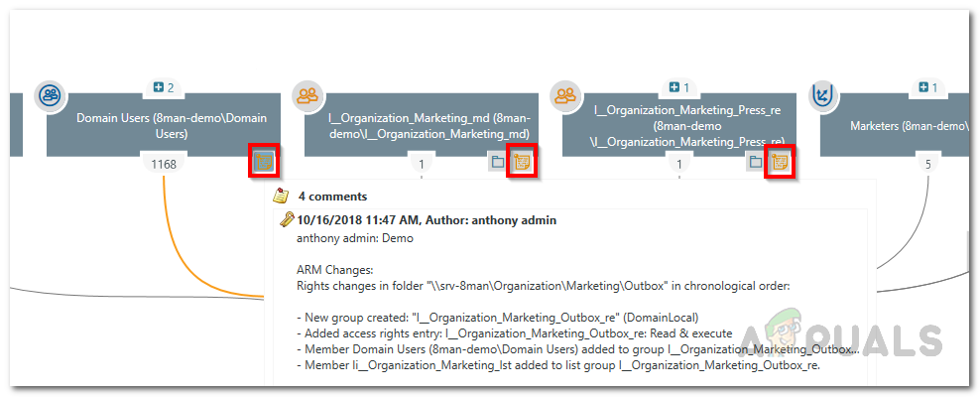Select the Domain Users node box

pyautogui.click(x=159, y=125)
